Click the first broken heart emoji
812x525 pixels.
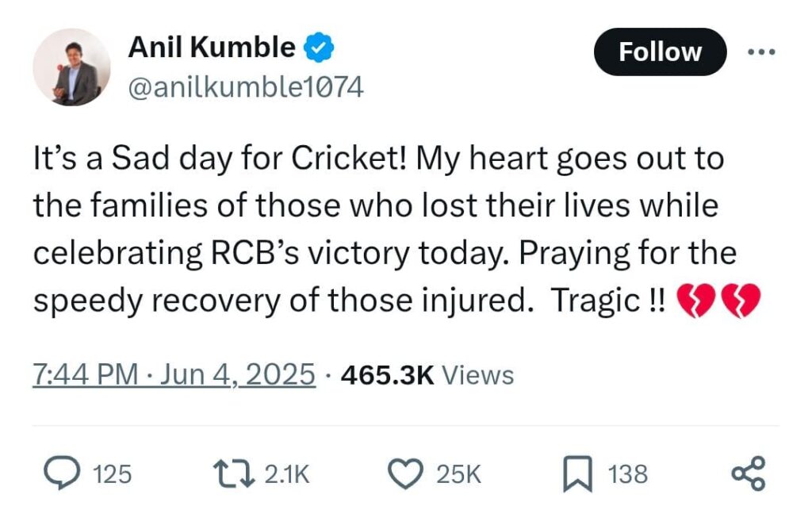pyautogui.click(x=696, y=301)
